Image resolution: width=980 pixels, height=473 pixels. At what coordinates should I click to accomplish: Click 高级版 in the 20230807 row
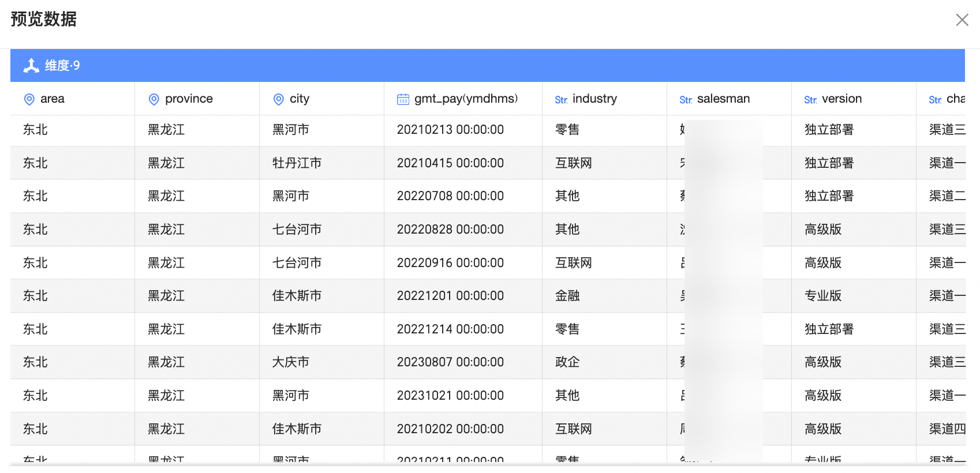pos(823,362)
